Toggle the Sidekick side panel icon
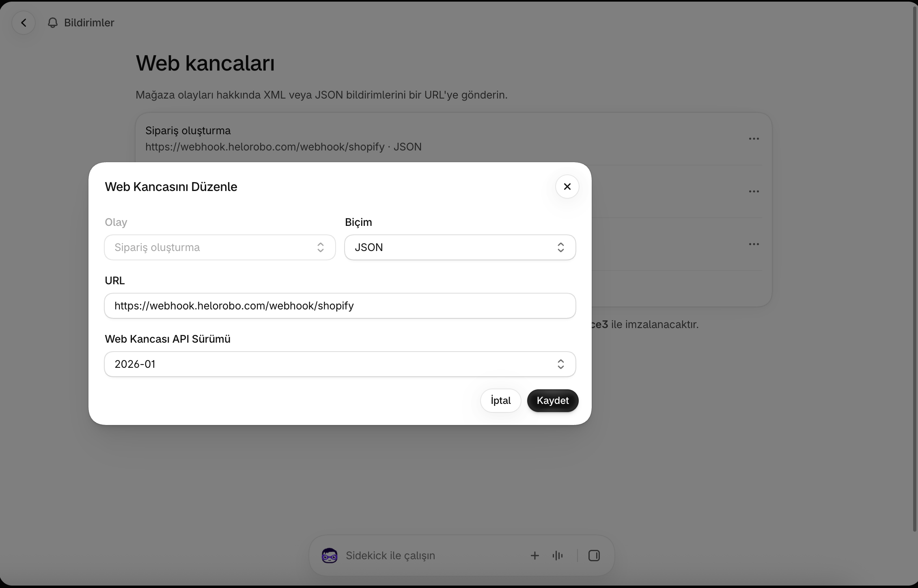Image resolution: width=918 pixels, height=588 pixels. (x=594, y=556)
